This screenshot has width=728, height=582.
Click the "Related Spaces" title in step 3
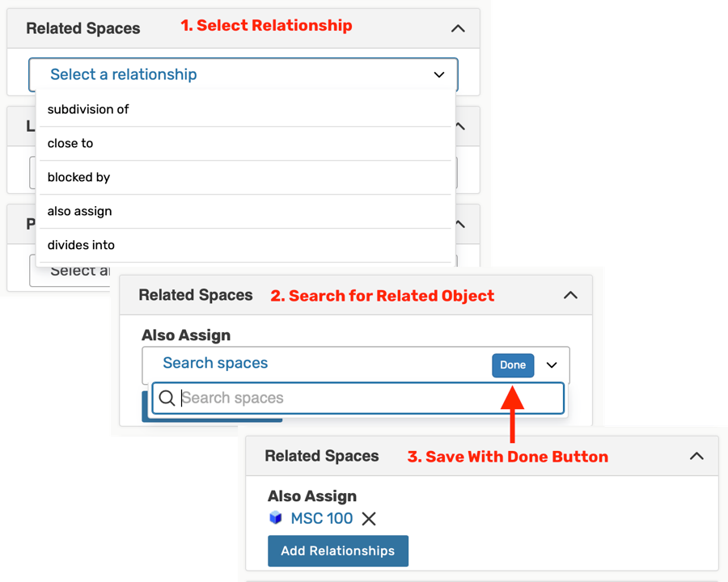point(321,456)
